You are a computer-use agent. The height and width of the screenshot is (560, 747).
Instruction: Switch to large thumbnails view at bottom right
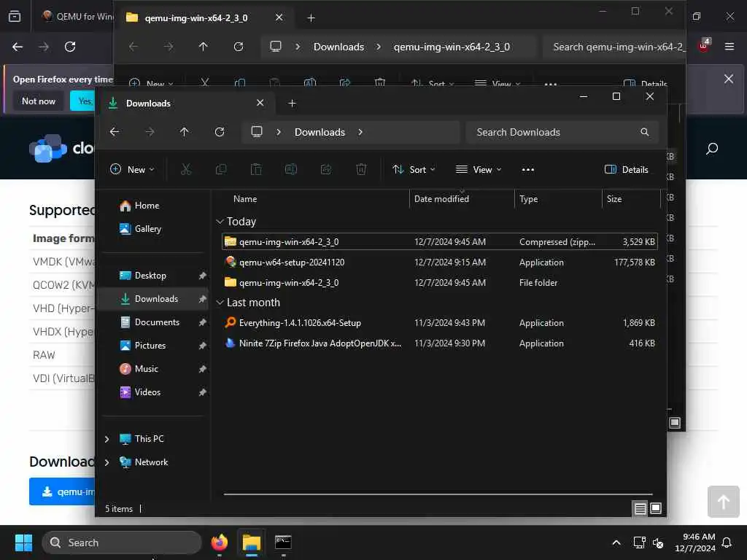656,508
